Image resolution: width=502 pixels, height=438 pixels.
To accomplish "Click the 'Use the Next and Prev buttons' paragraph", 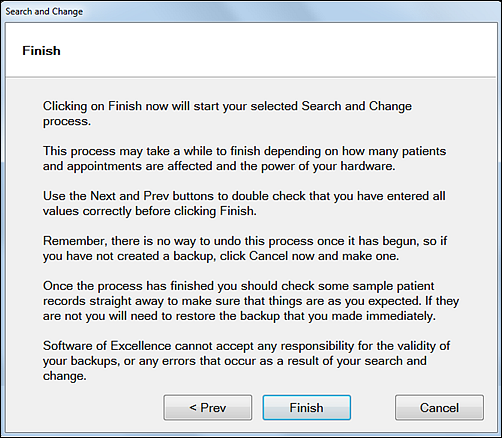I will [244, 203].
